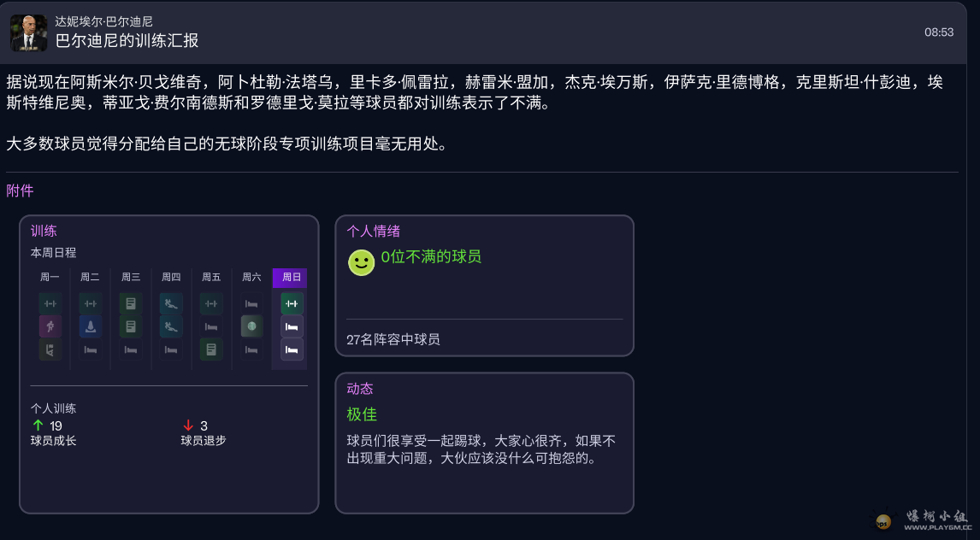
Task: Open the 训练 panel header
Action: (43, 231)
